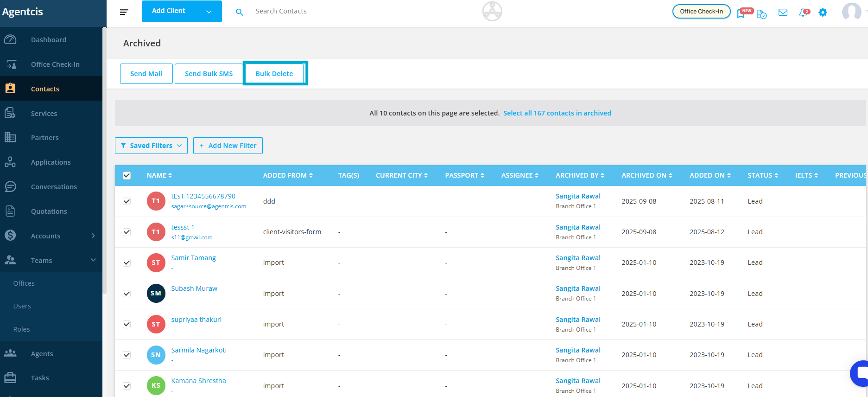Sort by the PASSPORT column

465,175
